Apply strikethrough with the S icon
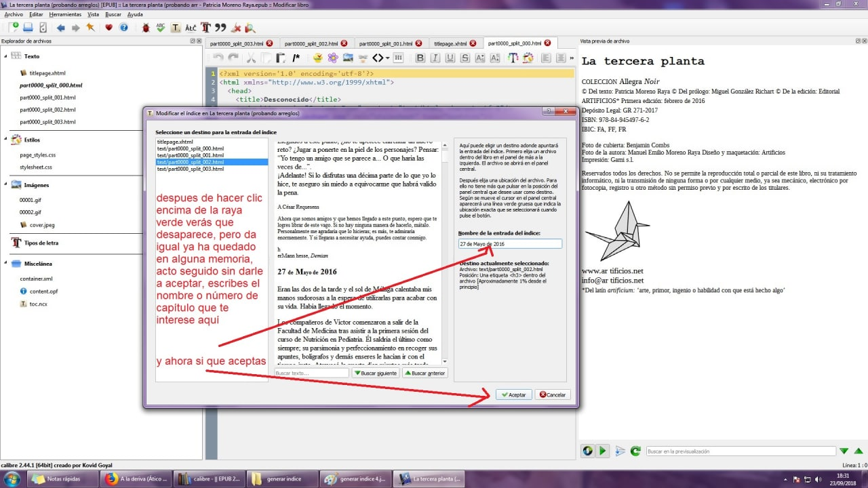868x488 pixels. click(465, 58)
